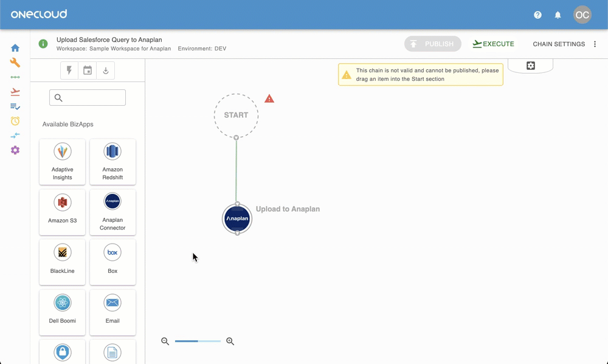Open the green chain connector sidebar icon
The width and height of the screenshot is (608, 364).
[15, 77]
